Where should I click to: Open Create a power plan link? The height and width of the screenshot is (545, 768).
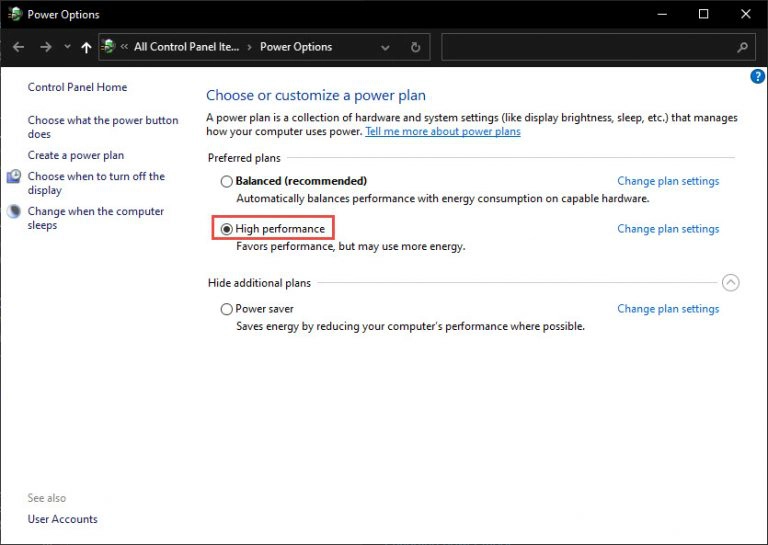pyautogui.click(x=76, y=155)
